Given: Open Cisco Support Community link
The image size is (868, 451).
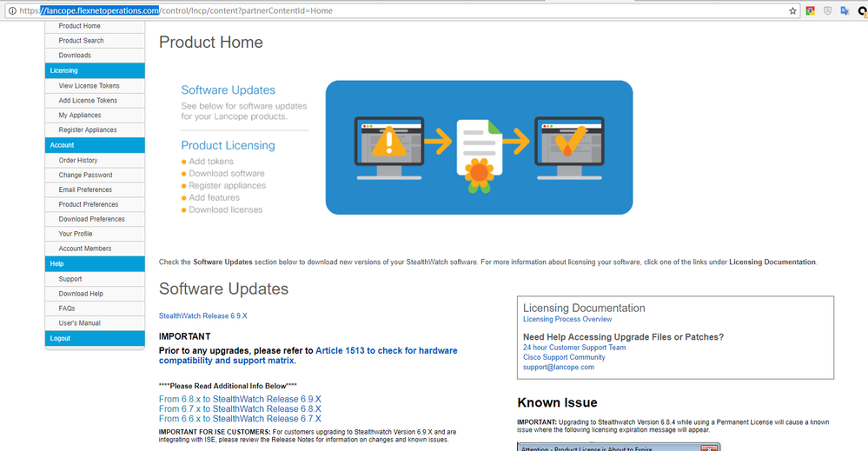Looking at the screenshot, I should [564, 357].
